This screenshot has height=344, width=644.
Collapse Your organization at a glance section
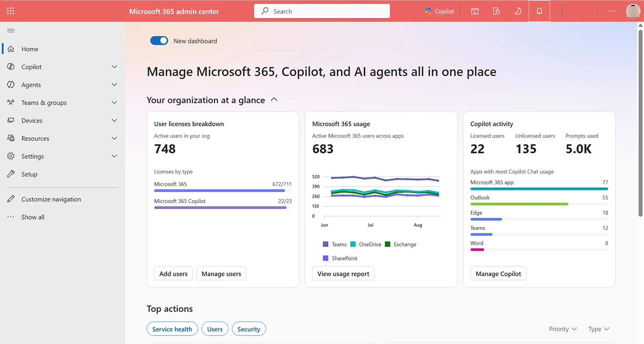274,100
